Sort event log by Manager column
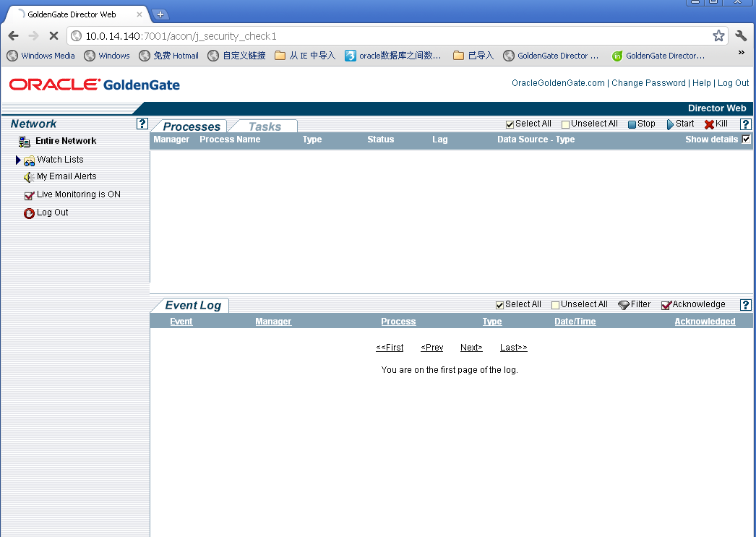Screen dimensions: 756x537 [273, 322]
